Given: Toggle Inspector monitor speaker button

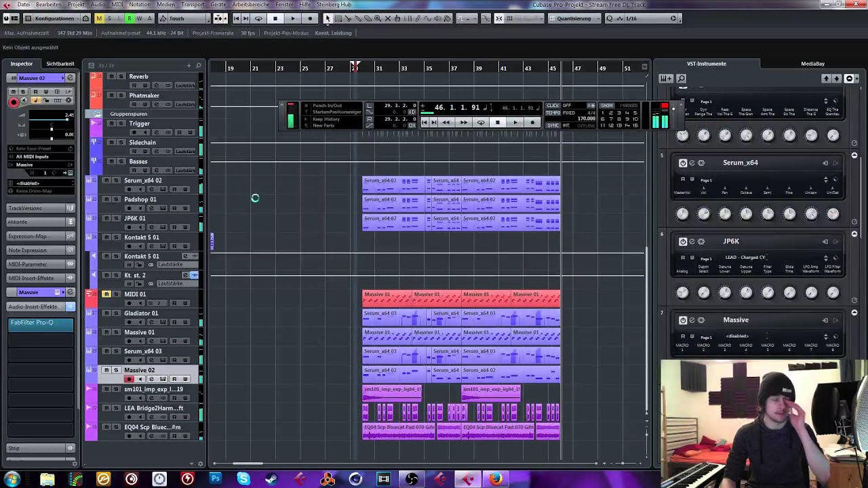Looking at the screenshot, I should (x=24, y=101).
